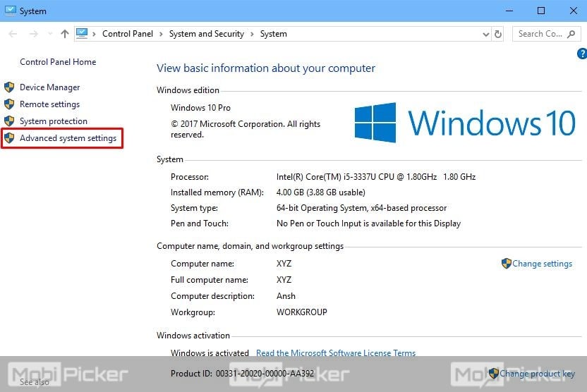Open Advanced system settings link
This screenshot has height=392, width=587.
pos(68,138)
